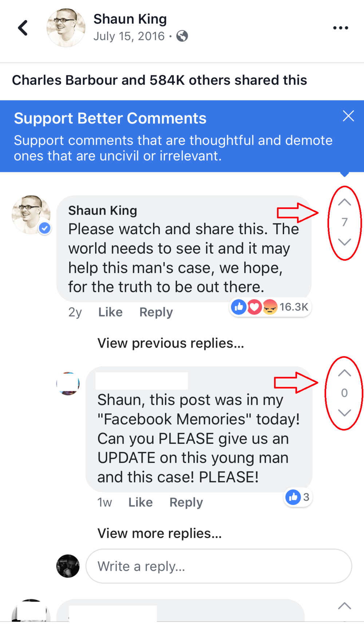Click the globe public privacy icon

tap(182, 36)
